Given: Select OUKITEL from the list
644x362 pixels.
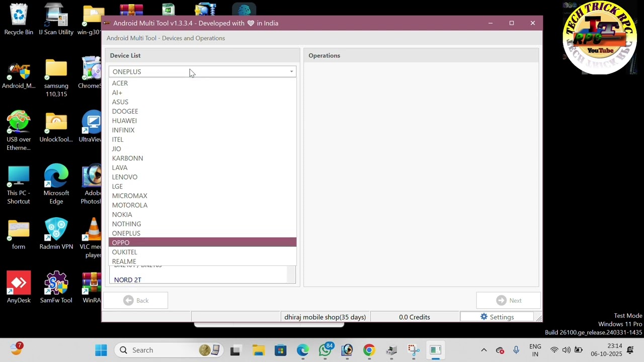Looking at the screenshot, I should tap(202, 252).
